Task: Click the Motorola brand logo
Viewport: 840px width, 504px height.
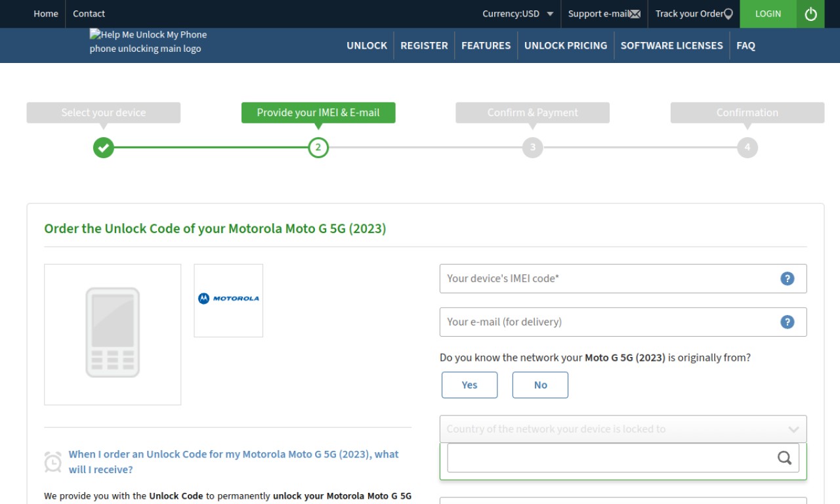Action: coord(228,299)
